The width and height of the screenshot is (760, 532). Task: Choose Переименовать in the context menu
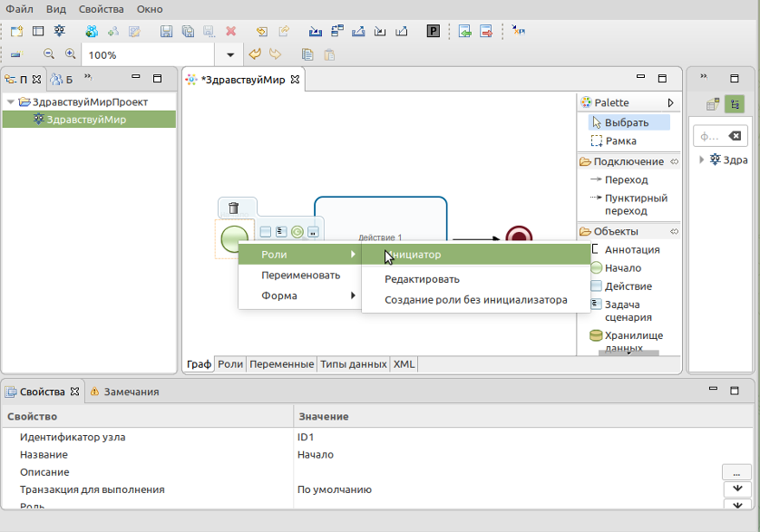pyautogui.click(x=299, y=276)
